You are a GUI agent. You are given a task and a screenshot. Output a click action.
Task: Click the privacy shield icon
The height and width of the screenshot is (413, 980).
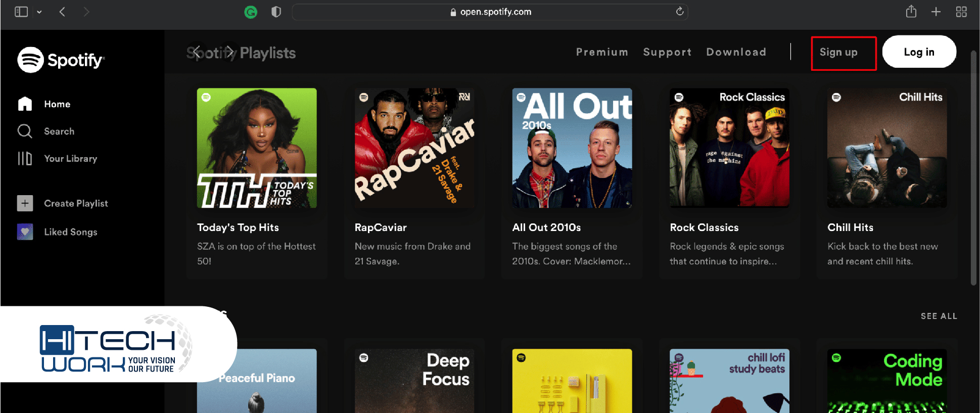pyautogui.click(x=276, y=12)
